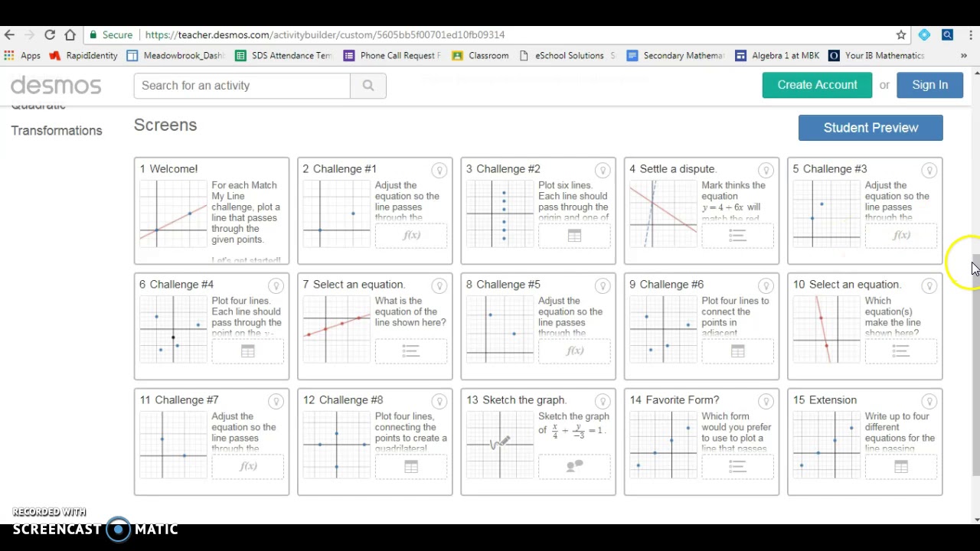Open Classroom bookmark
This screenshot has width=980, height=551.
pos(480,55)
